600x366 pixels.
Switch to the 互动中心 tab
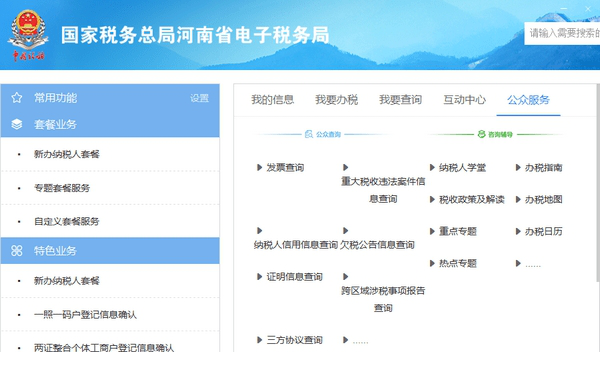point(465,100)
